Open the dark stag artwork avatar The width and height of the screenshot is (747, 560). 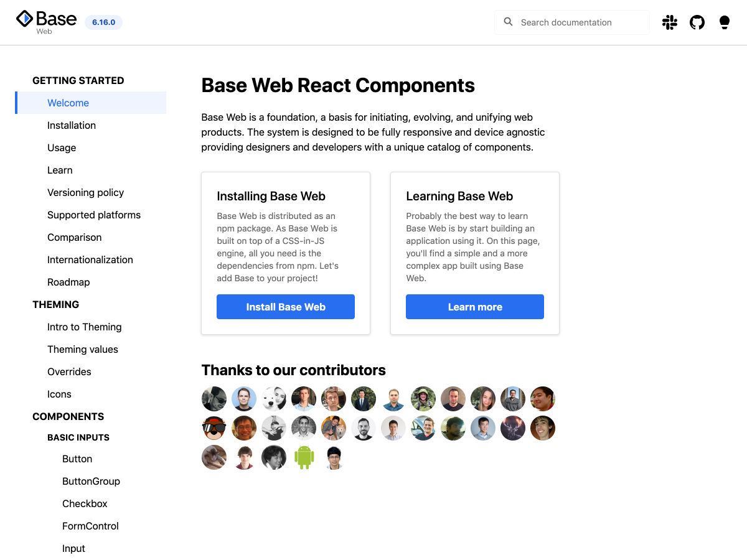(x=513, y=428)
